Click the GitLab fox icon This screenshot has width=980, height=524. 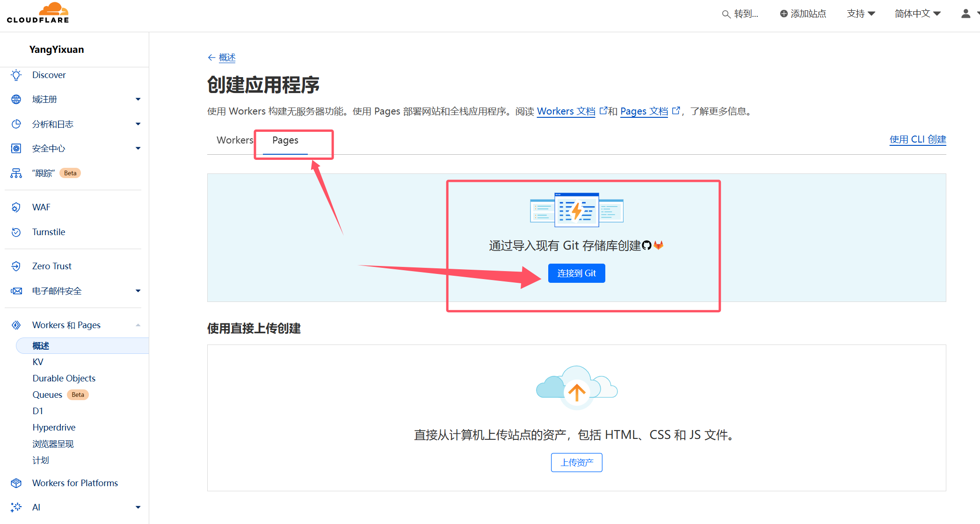coord(659,245)
